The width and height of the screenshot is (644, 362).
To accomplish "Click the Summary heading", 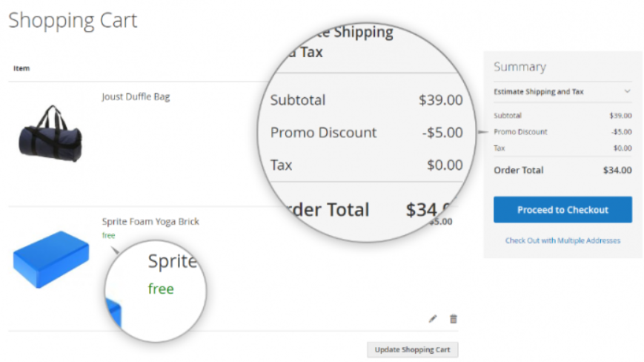I will coord(519,67).
